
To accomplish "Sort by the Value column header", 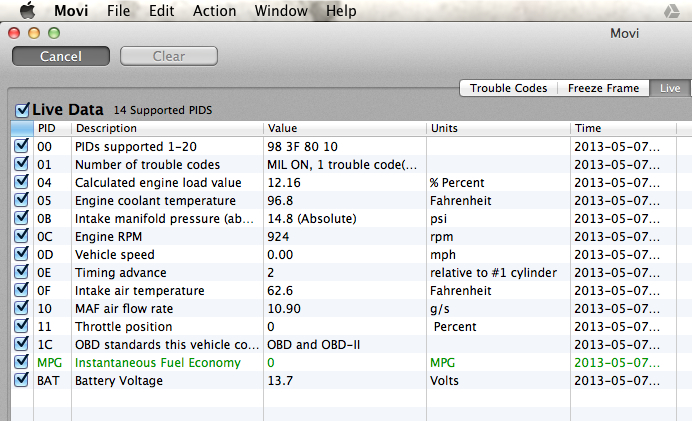I will pyautogui.click(x=344, y=128).
